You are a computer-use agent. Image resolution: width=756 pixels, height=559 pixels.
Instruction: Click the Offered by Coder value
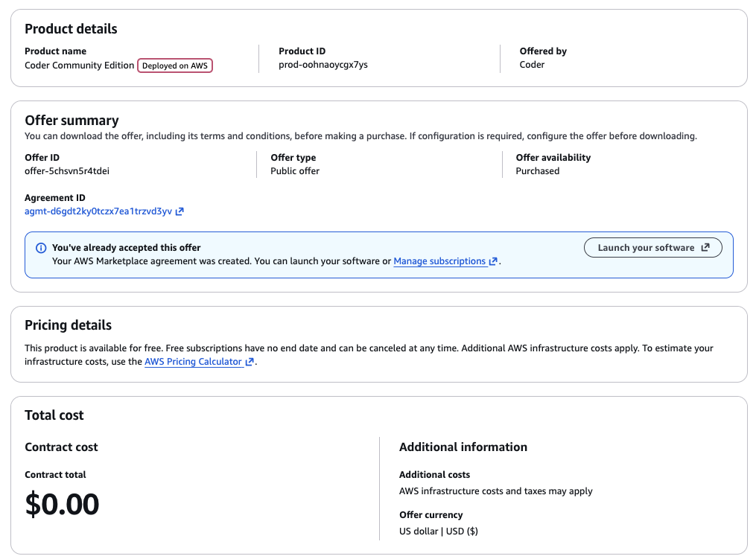pos(532,65)
